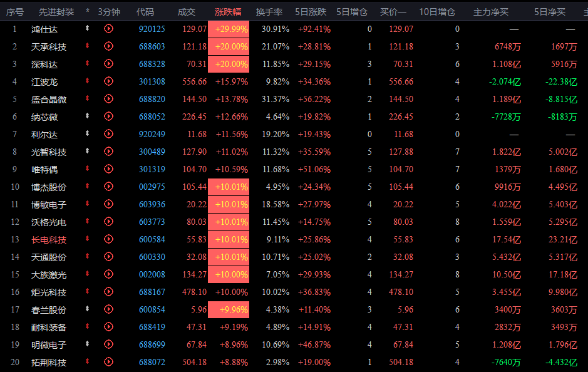Open stock code 688072
Screen dimensions: 588x372
pos(152,362)
